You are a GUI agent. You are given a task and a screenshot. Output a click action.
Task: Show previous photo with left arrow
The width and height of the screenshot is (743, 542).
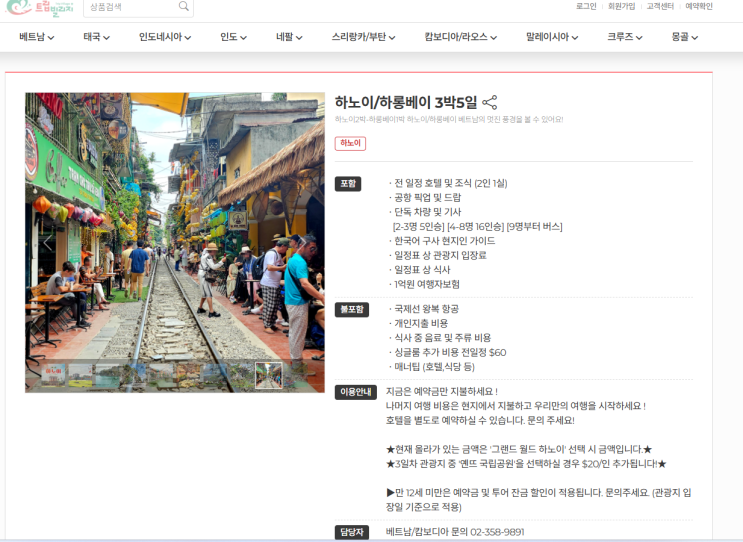[47, 243]
